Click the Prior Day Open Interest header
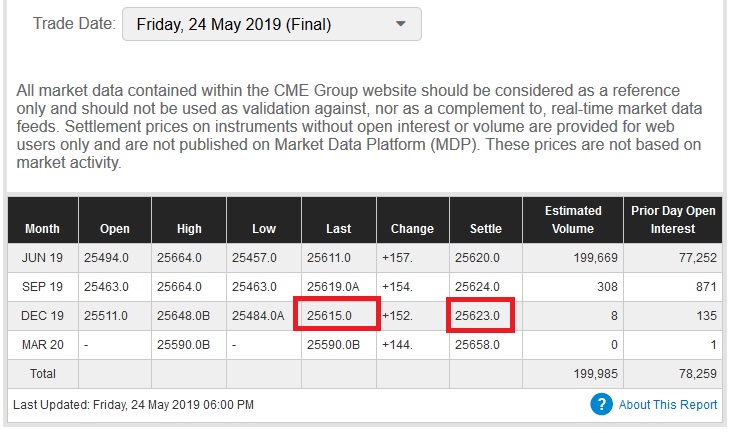The width and height of the screenshot is (729, 433). (672, 219)
